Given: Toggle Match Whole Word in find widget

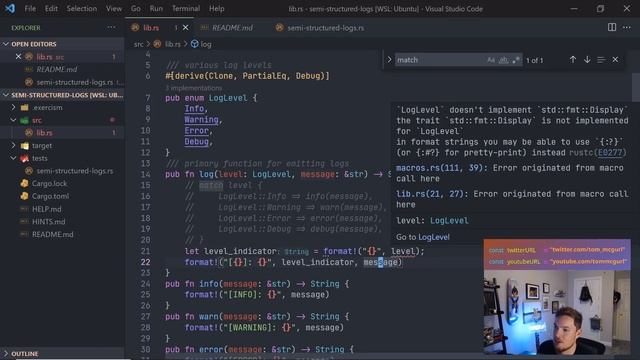Looking at the screenshot, I should 503,60.
